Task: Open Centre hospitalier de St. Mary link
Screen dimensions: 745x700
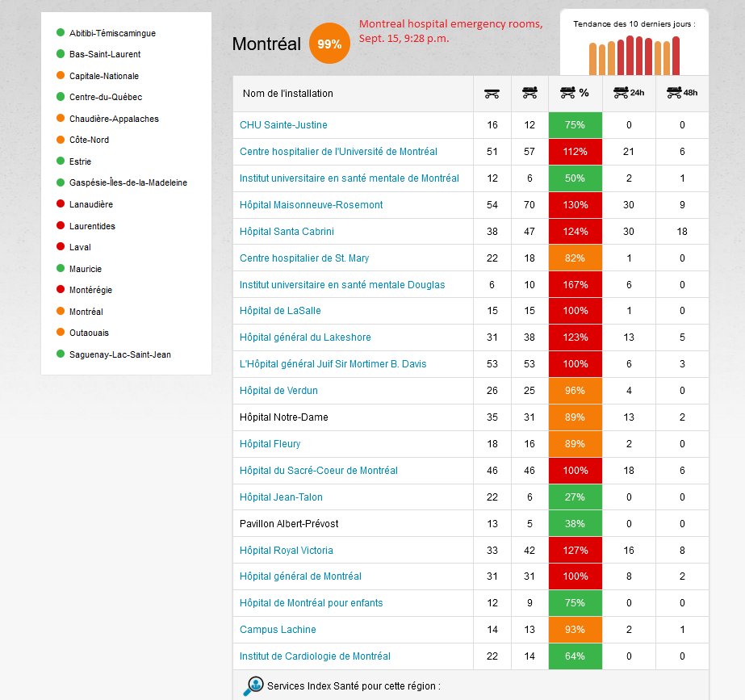Action: point(304,258)
